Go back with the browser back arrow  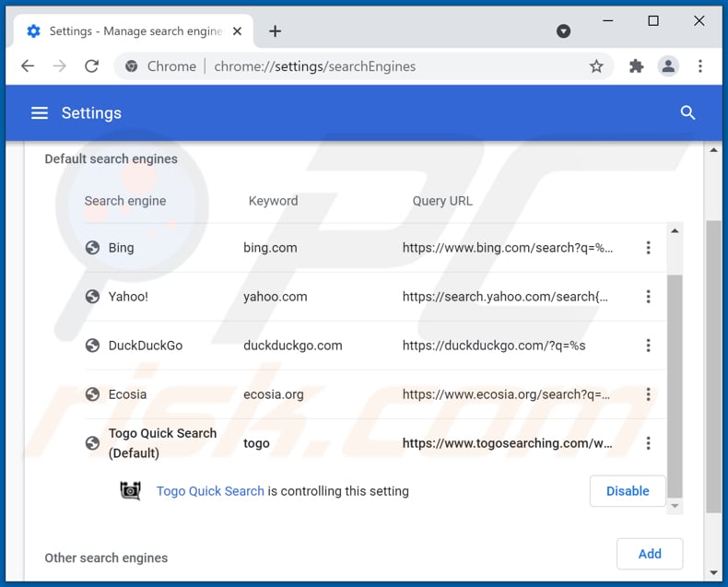tap(28, 66)
